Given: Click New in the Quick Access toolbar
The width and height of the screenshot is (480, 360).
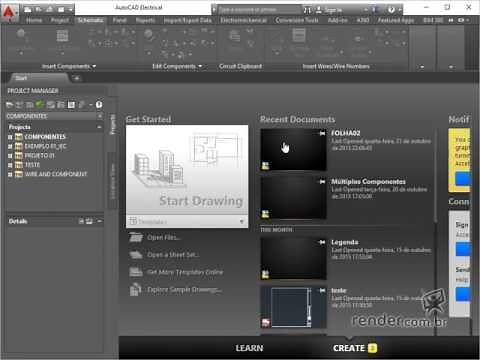Looking at the screenshot, I should (x=28, y=10).
